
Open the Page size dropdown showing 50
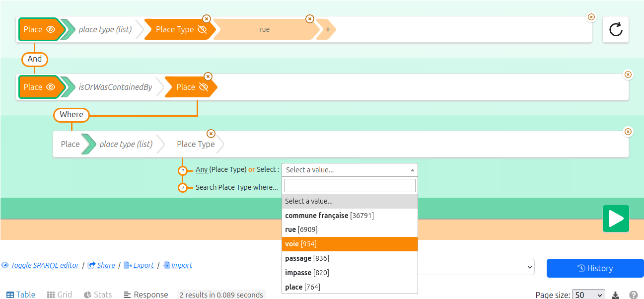click(x=589, y=295)
